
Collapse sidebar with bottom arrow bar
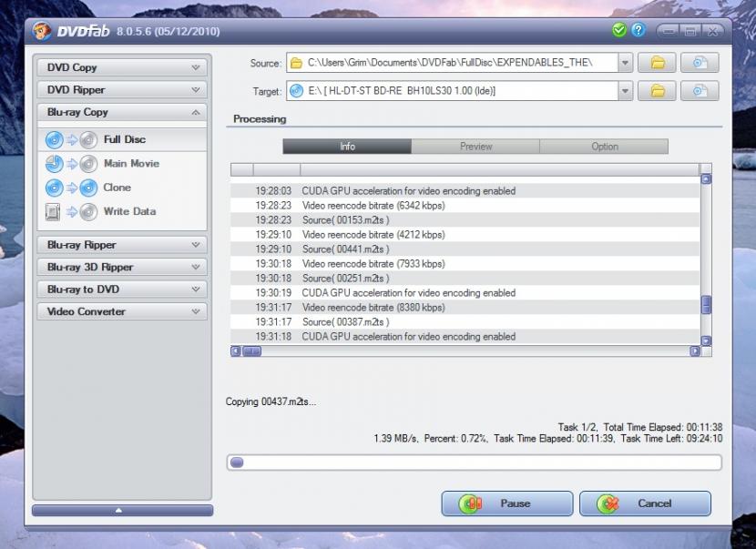click(x=122, y=510)
